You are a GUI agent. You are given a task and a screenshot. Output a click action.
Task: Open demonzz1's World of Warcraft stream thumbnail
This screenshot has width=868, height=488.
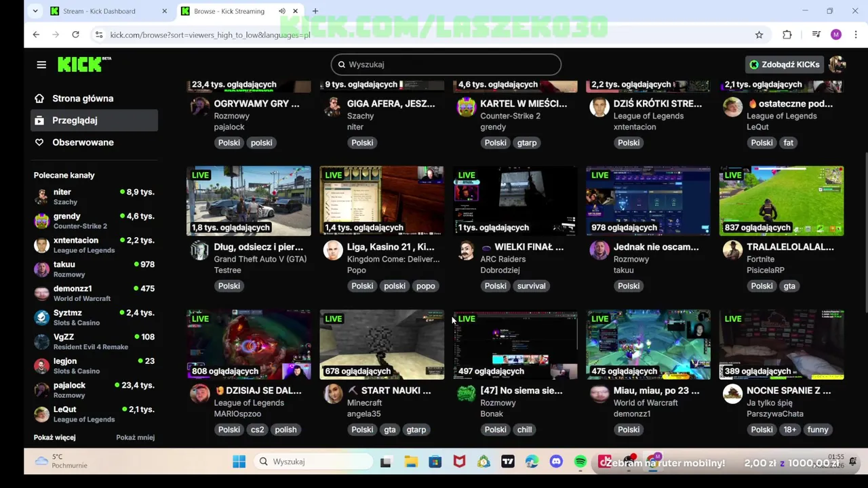648,344
